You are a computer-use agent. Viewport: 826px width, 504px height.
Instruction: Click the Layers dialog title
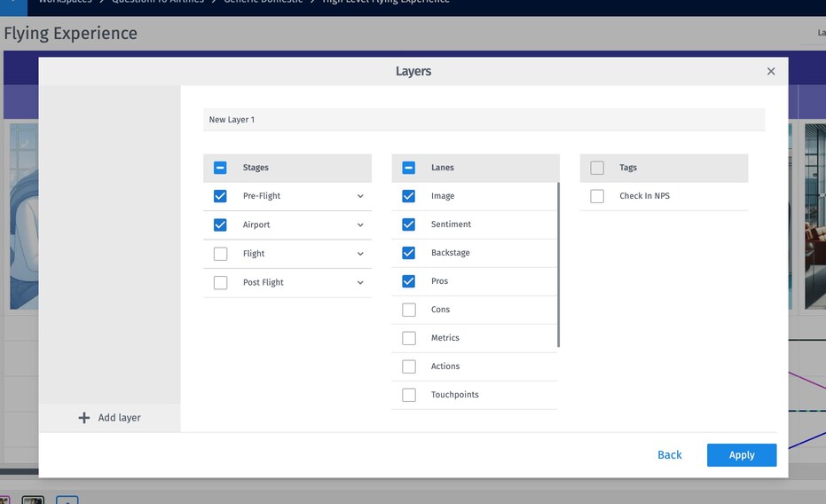click(x=413, y=71)
